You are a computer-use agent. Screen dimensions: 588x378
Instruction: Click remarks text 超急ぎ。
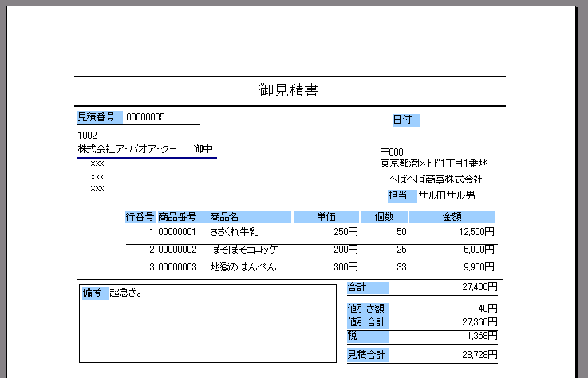(126, 293)
